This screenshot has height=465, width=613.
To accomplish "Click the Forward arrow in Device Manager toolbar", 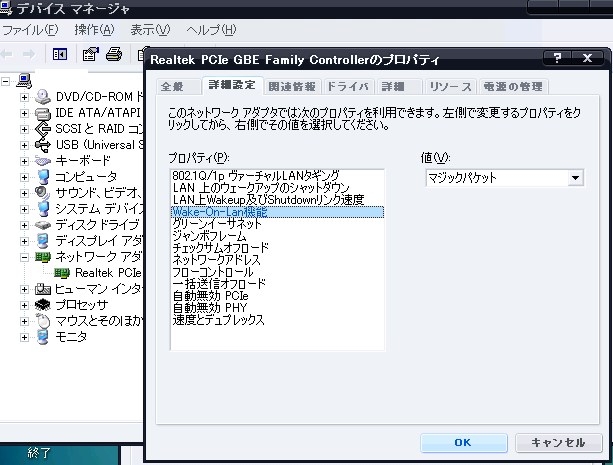I will tap(29, 54).
